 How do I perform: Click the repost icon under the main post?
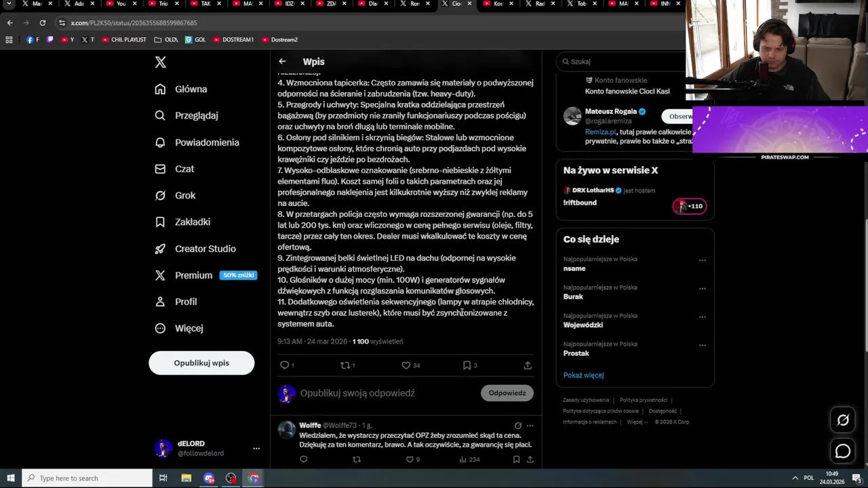(346, 365)
